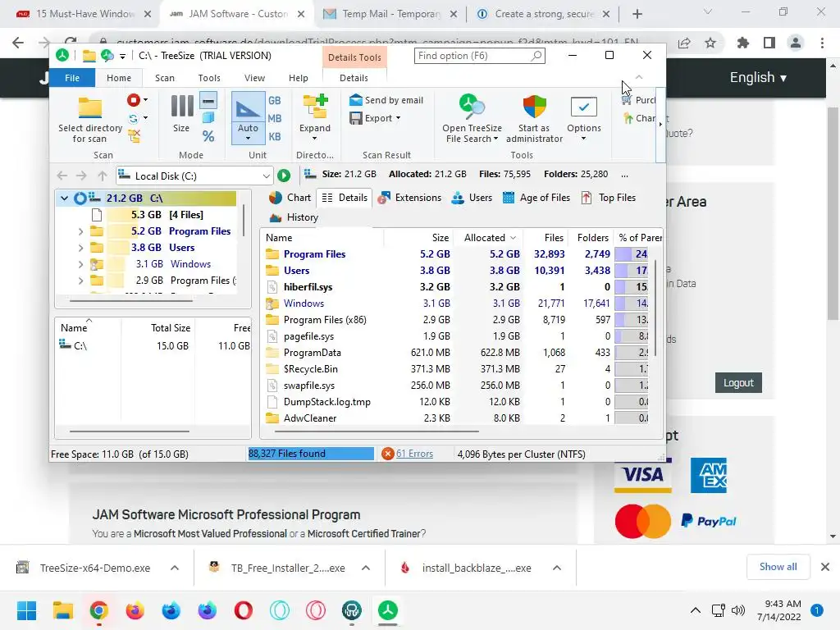
Task: Bookmark this page with the star icon
Action: click(710, 43)
